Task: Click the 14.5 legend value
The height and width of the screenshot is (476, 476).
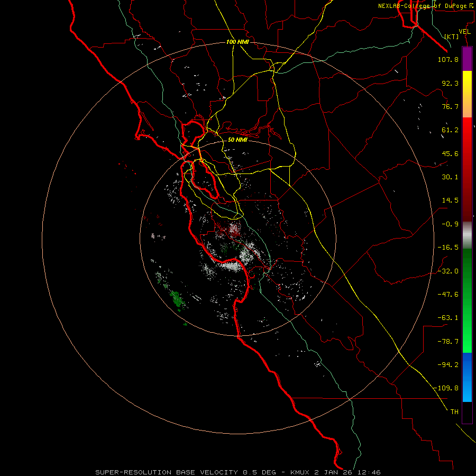Action: click(450, 200)
